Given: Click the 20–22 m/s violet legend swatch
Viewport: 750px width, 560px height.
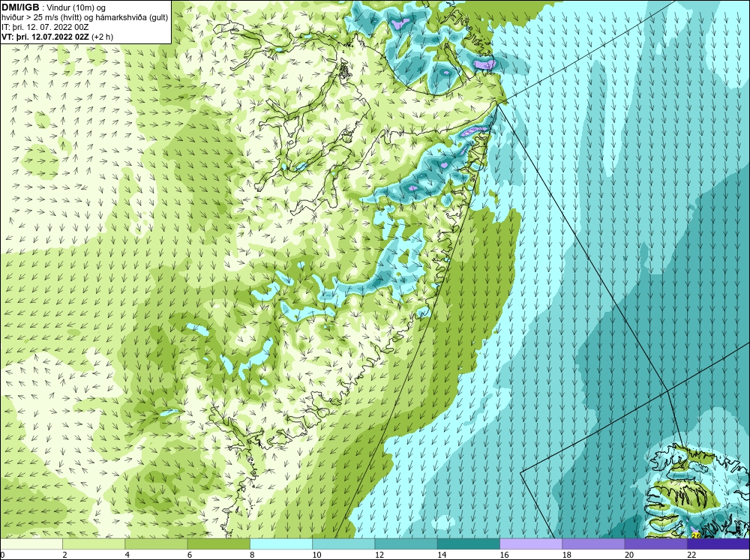Looking at the screenshot, I should pyautogui.click(x=655, y=544).
